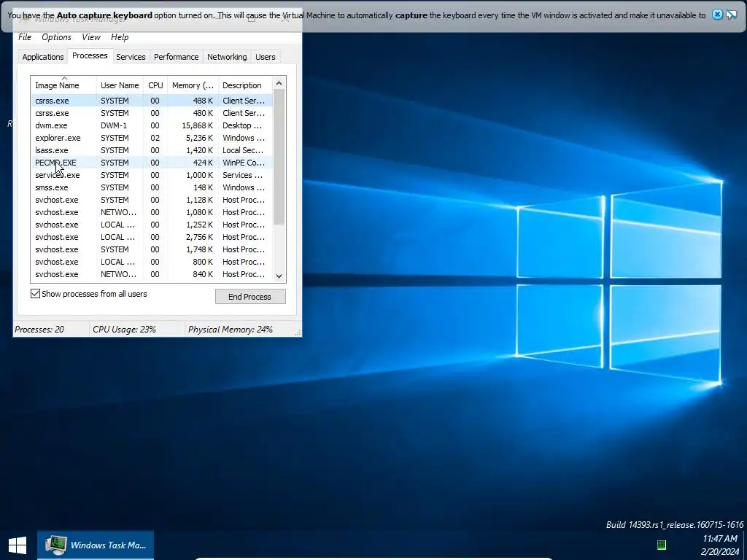Click the End Process button
747x560 pixels.
click(x=250, y=296)
